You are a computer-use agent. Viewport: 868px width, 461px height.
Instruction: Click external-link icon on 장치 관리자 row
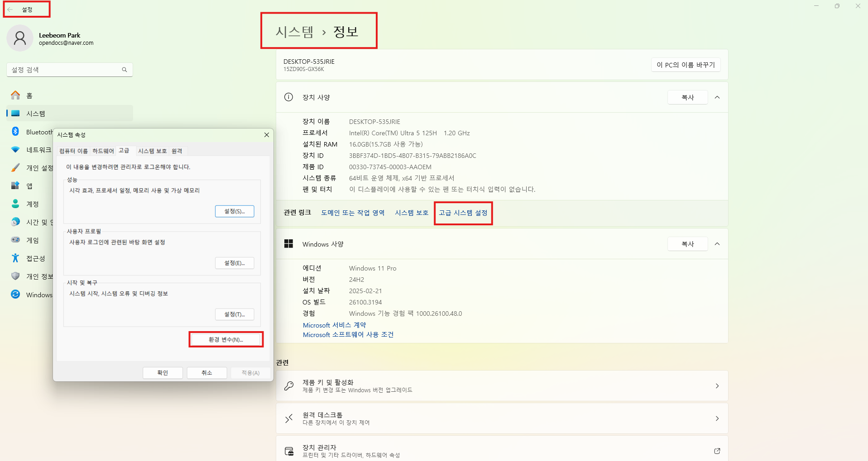[717, 451]
